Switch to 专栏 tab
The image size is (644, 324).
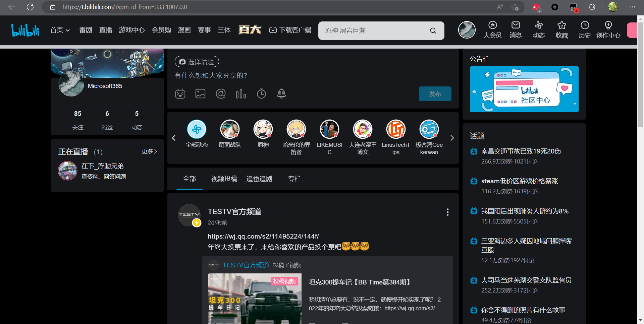coord(294,179)
